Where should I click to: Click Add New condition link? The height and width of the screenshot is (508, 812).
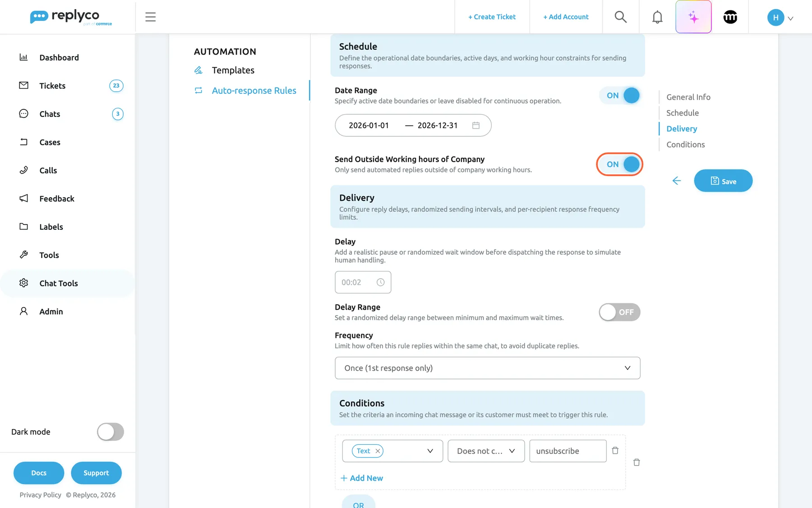pos(362,478)
